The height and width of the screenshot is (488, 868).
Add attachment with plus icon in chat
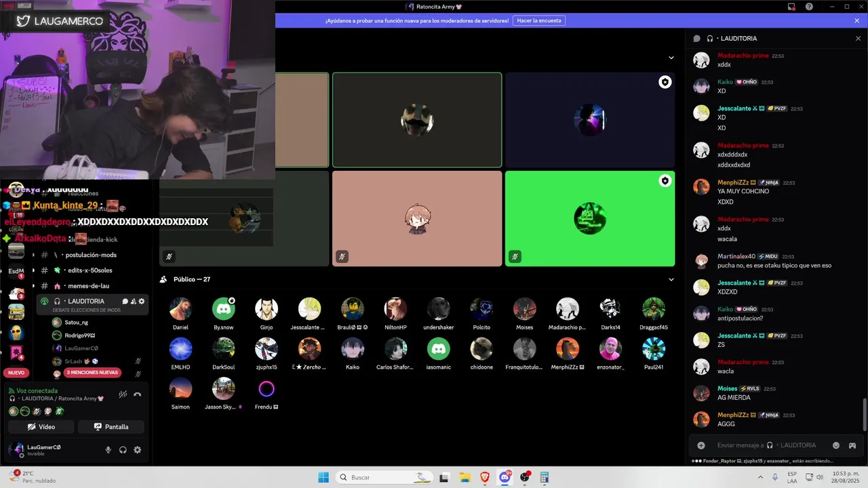[701, 445]
